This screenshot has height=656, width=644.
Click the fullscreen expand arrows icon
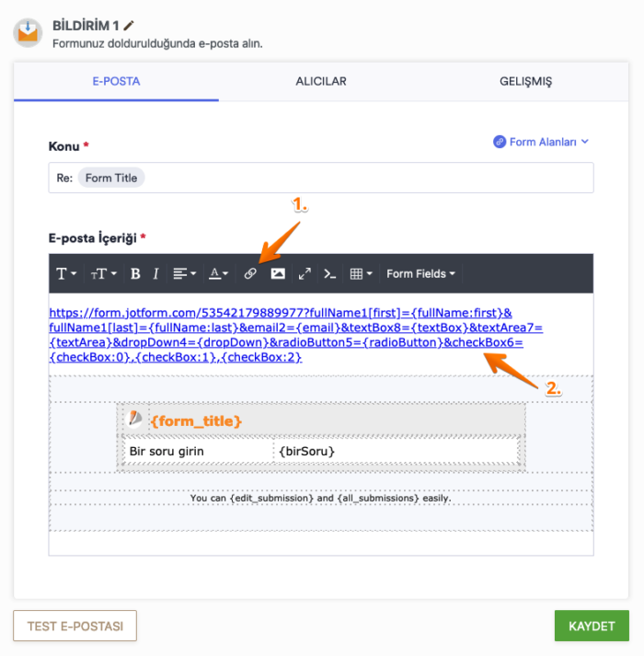click(x=305, y=273)
